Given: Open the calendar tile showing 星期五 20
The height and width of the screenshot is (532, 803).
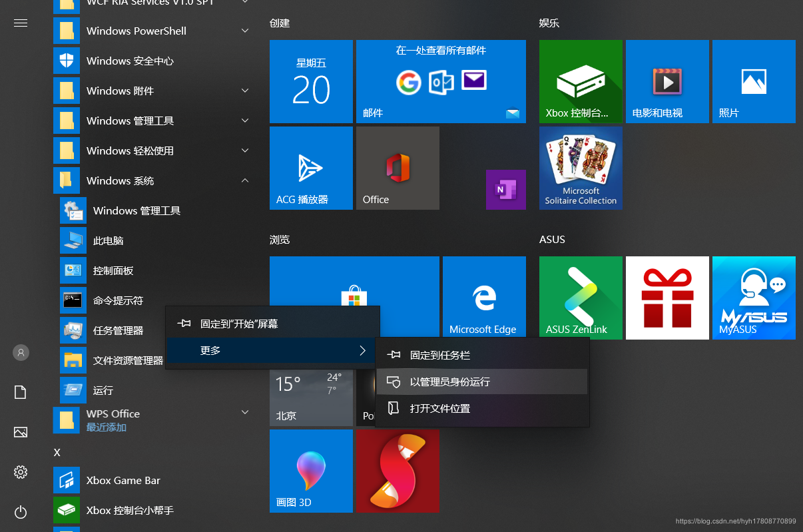Looking at the screenshot, I should (x=311, y=81).
